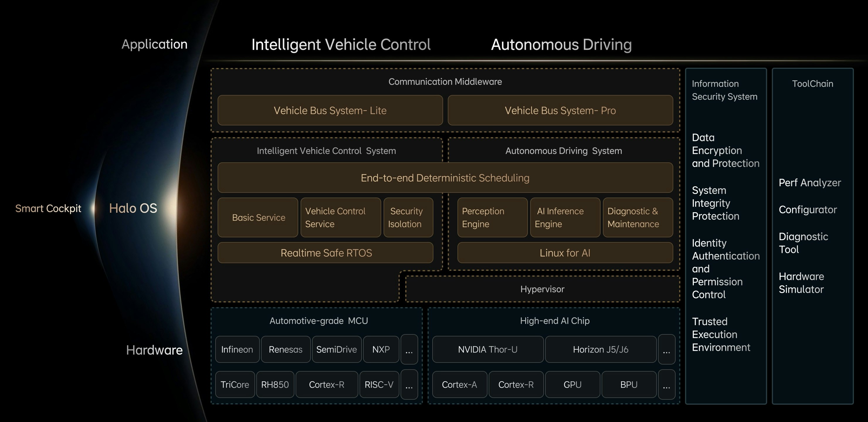Click the Hypervisor box
The image size is (868, 422).
[542, 289]
